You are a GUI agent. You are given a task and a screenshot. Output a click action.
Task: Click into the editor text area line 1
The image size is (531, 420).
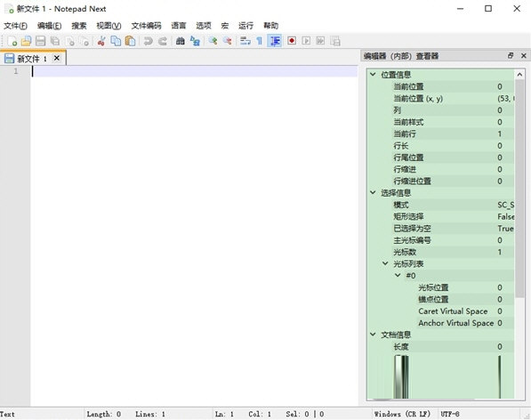coord(195,71)
